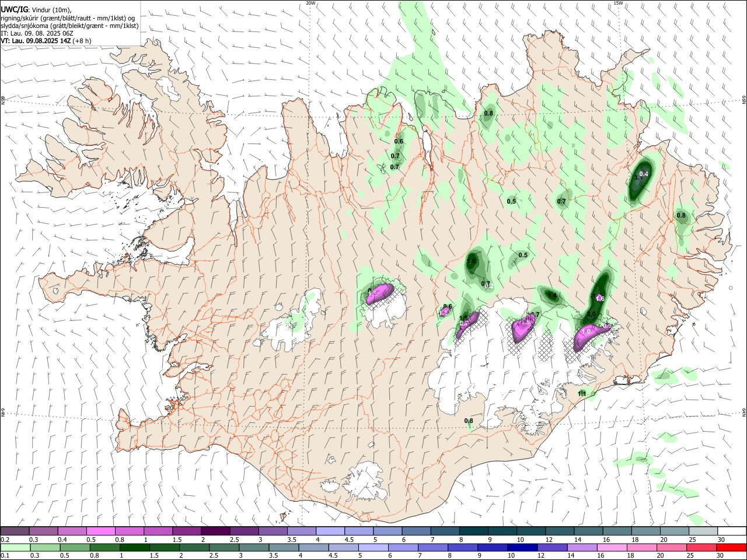Click the white 1.0 value on the purple snow area
The height and width of the screenshot is (560, 747).
[587, 331]
